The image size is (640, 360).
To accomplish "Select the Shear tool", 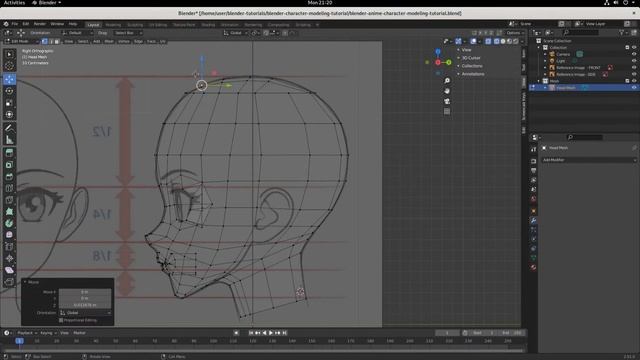I will [x=9, y=270].
